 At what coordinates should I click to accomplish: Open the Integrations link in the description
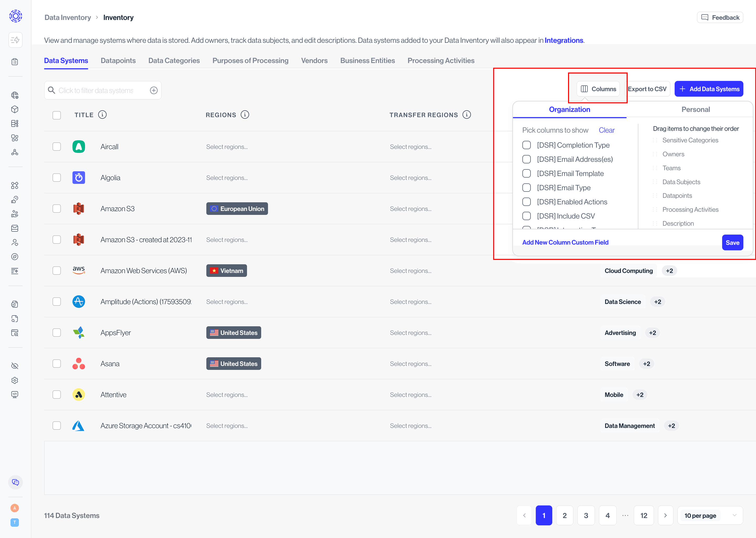[564, 40]
